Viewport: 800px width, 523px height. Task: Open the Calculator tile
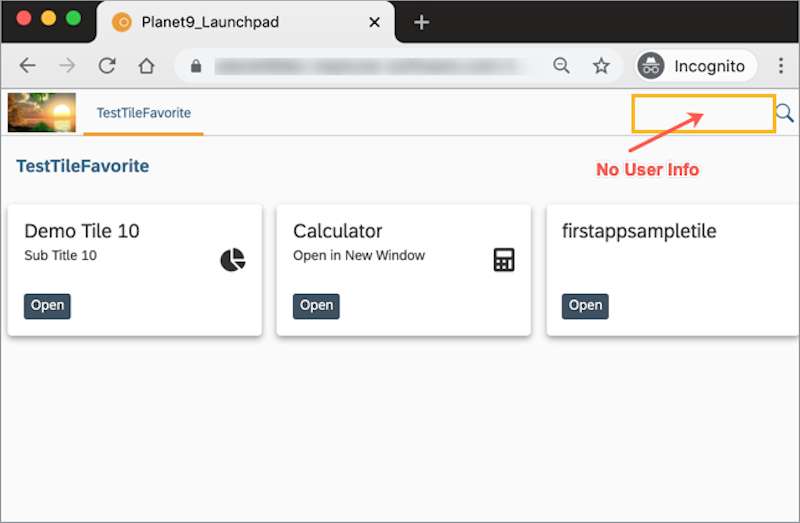316,305
